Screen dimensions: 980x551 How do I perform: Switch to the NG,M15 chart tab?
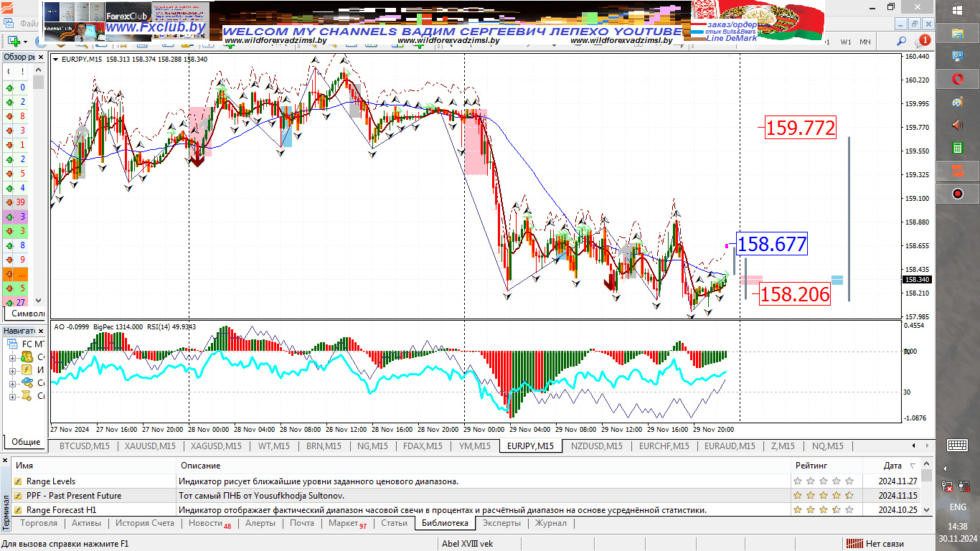[372, 446]
